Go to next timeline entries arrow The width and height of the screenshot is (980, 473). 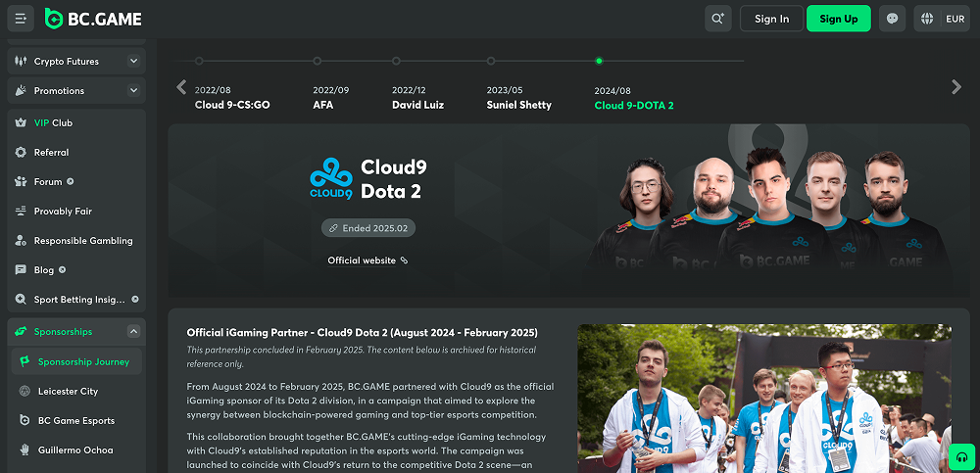[956, 87]
